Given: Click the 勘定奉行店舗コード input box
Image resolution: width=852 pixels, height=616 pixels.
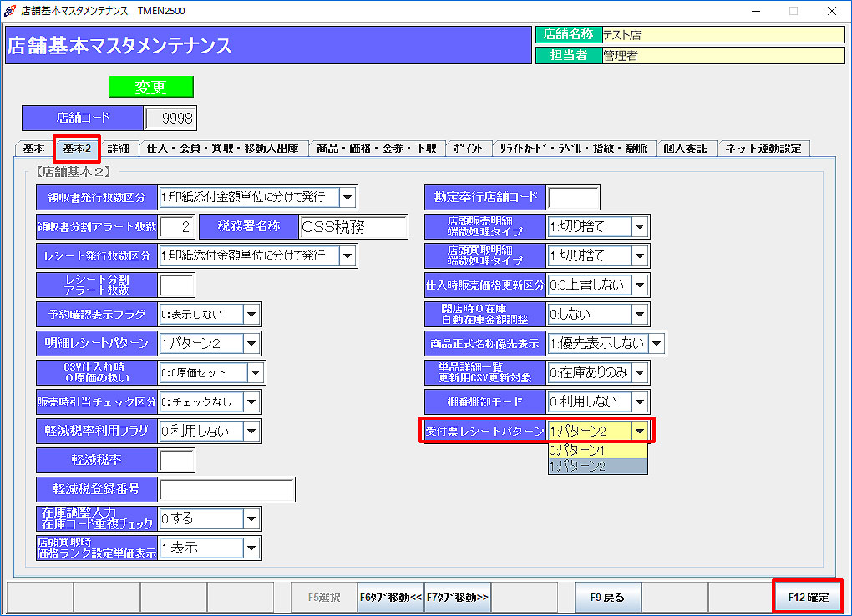Looking at the screenshot, I should (573, 198).
